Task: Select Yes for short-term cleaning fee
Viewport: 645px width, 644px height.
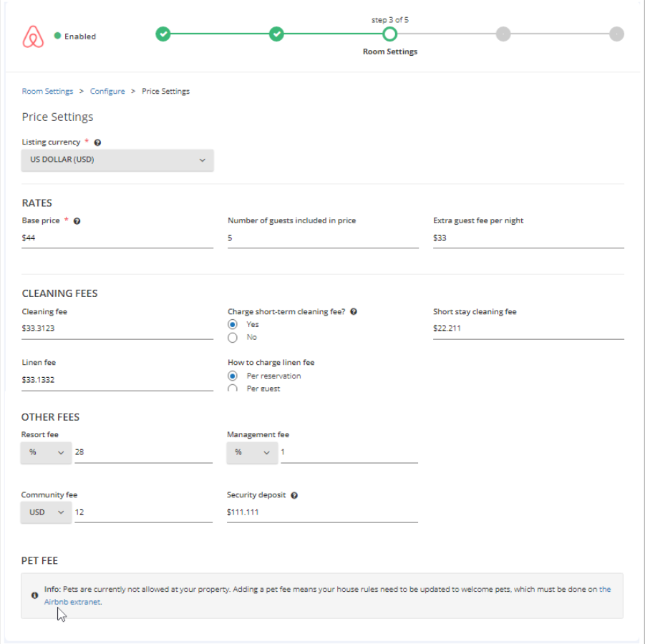Action: coord(233,325)
